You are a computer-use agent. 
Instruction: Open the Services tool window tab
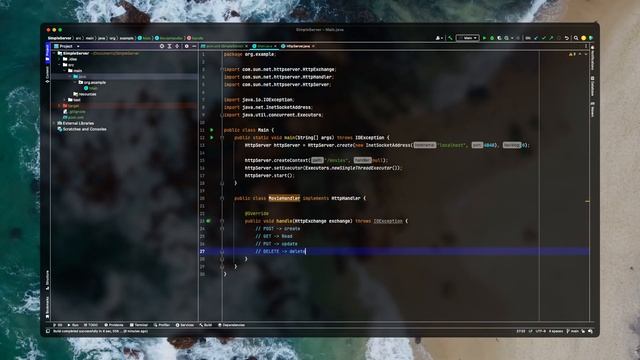click(184, 325)
